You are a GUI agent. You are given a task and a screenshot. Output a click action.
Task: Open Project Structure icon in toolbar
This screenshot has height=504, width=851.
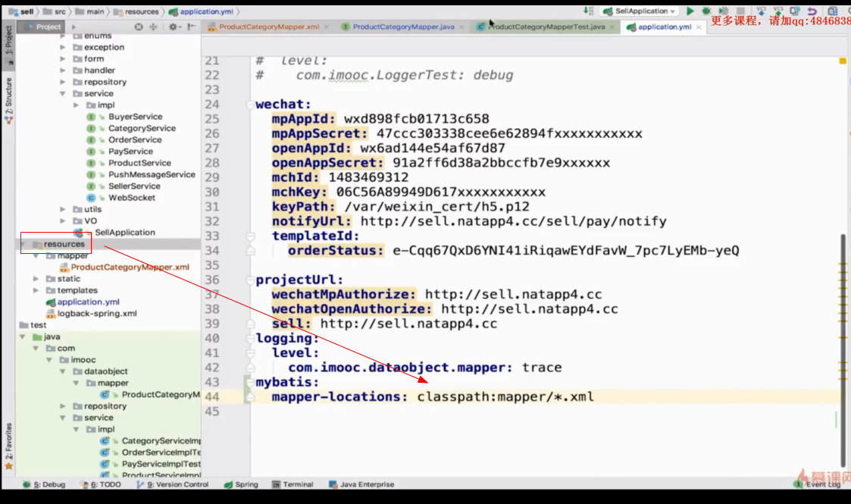coord(833,11)
